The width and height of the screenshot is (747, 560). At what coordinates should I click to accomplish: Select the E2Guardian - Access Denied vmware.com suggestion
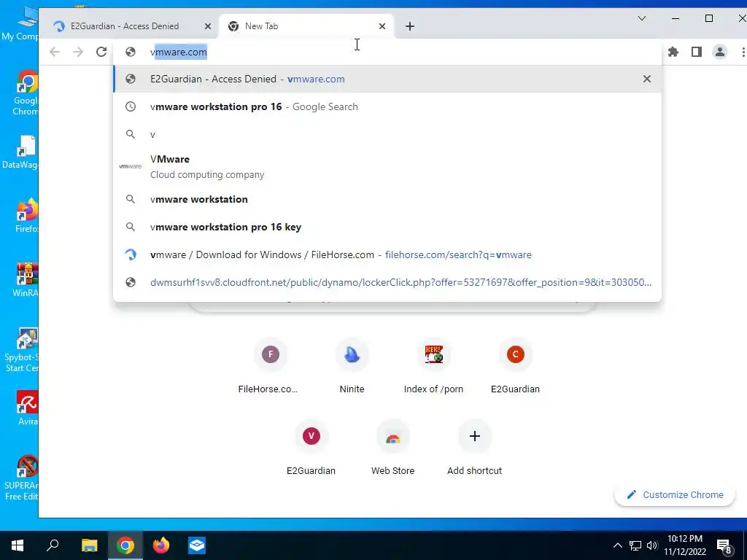[x=387, y=79]
